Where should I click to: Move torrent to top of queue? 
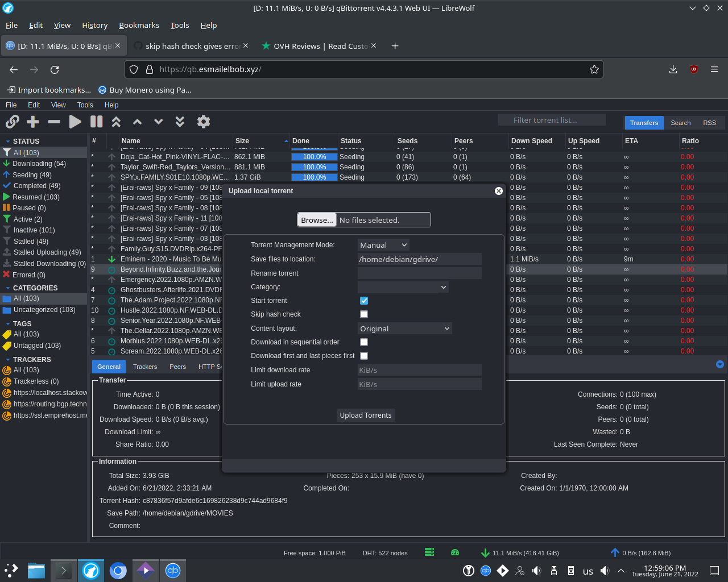[115, 122]
